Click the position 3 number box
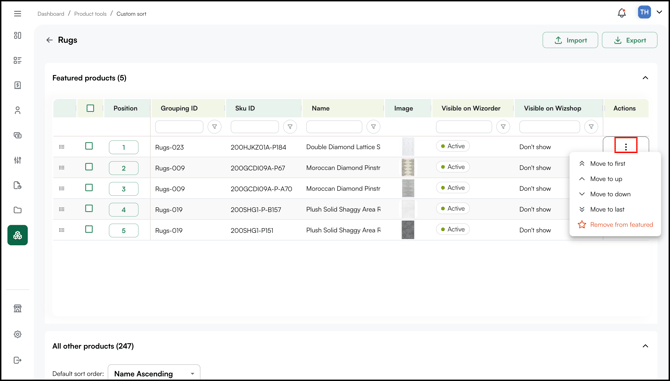The image size is (670, 381). click(x=123, y=189)
